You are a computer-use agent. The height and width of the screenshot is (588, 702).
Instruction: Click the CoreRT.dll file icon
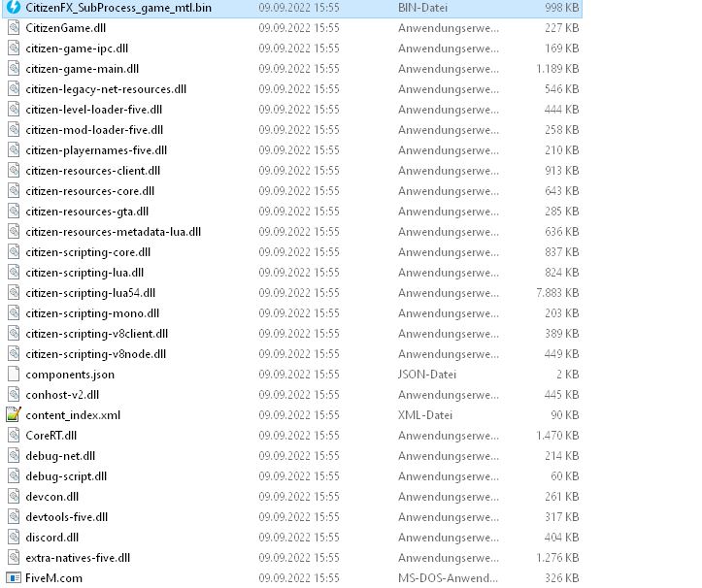click(14, 435)
